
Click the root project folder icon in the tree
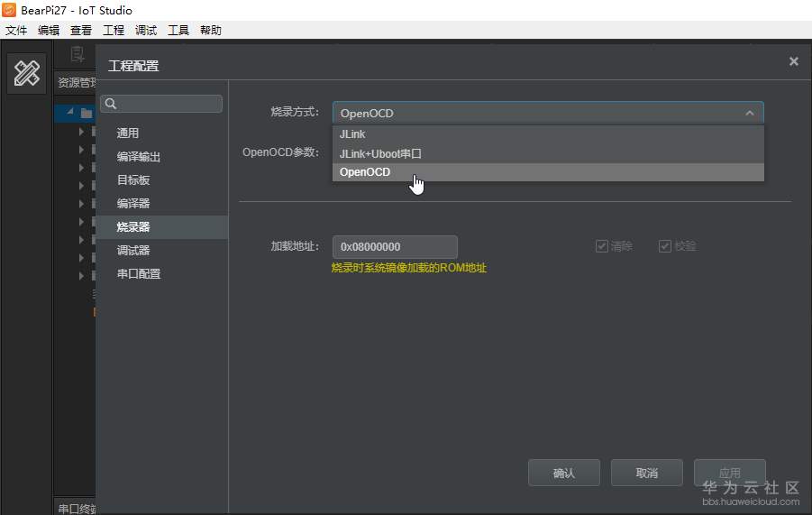[87, 113]
